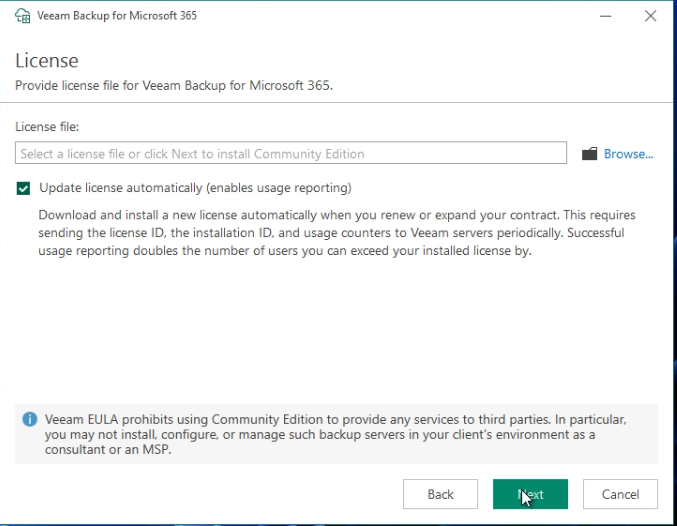Open the Browse... link for license file
677x526 pixels.
(x=628, y=154)
